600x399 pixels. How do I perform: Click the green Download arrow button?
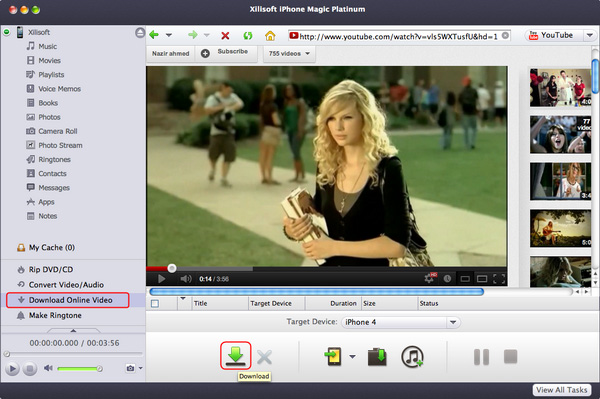tap(235, 356)
